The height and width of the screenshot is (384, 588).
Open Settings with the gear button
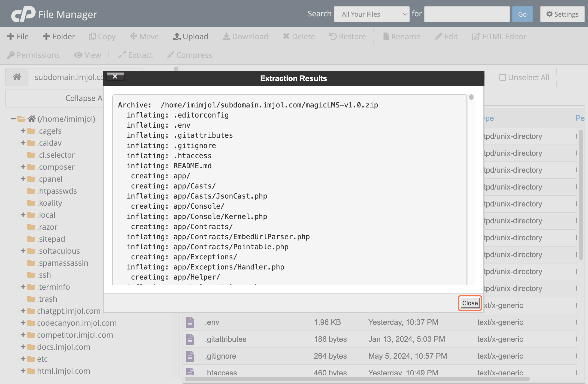[x=562, y=14]
